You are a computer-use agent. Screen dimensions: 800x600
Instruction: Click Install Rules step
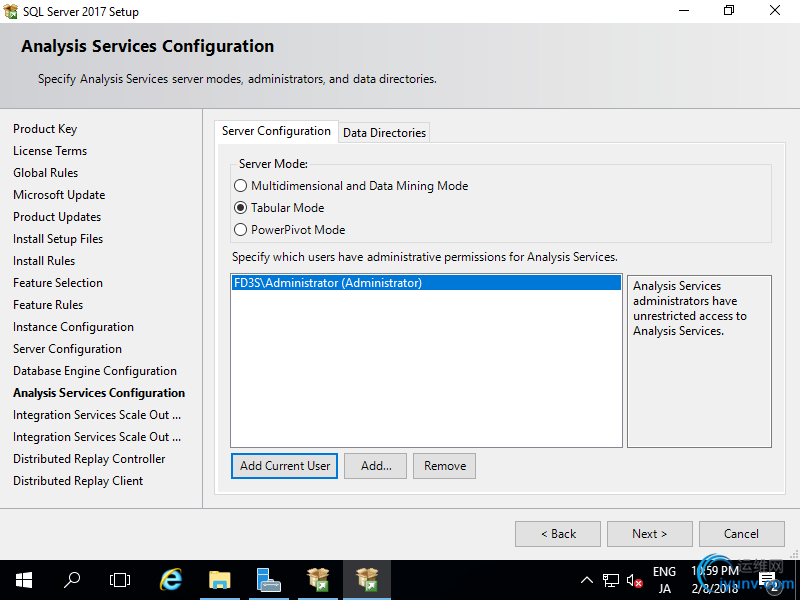click(44, 261)
